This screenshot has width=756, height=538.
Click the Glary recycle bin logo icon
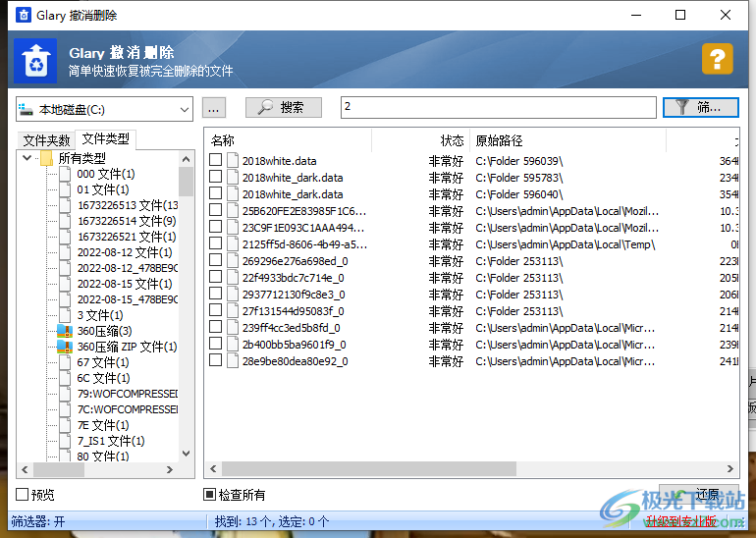click(x=35, y=61)
